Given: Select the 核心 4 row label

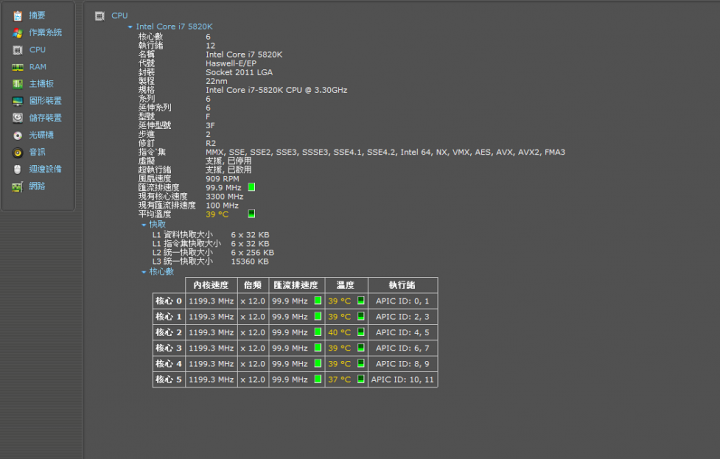Looking at the screenshot, I should click(x=169, y=364).
